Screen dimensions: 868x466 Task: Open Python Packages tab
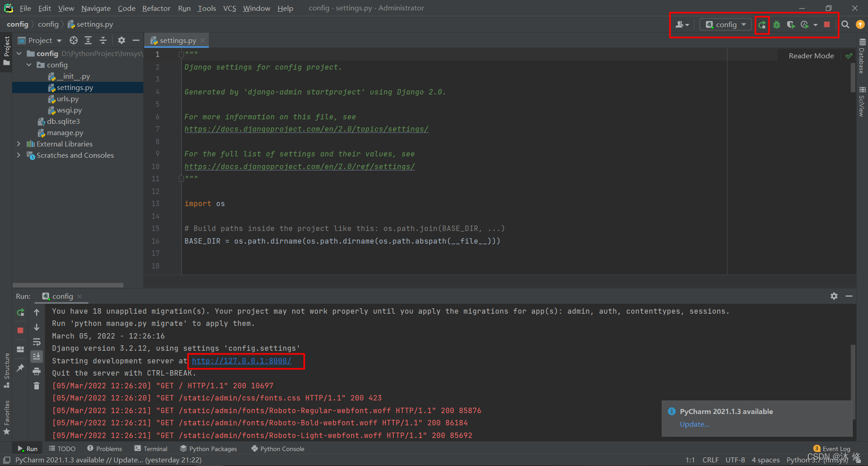coord(208,449)
